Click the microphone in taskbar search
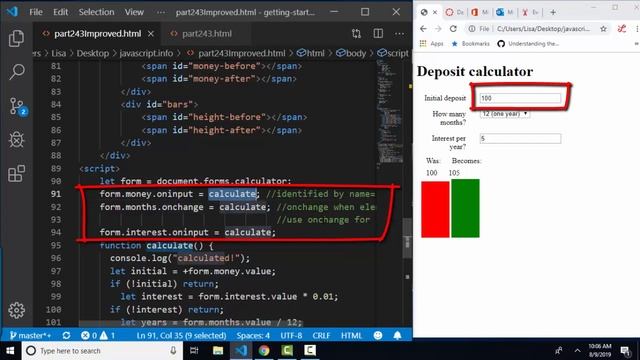 point(173,351)
